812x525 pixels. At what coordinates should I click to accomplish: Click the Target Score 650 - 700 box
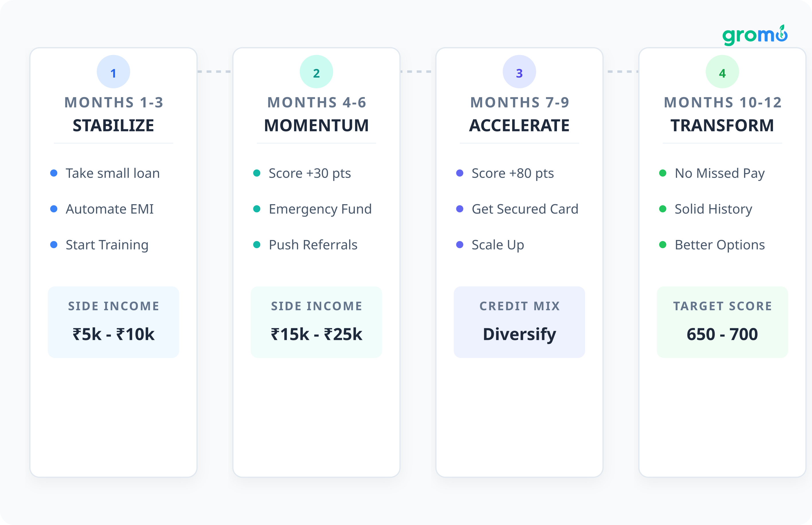[x=722, y=322]
